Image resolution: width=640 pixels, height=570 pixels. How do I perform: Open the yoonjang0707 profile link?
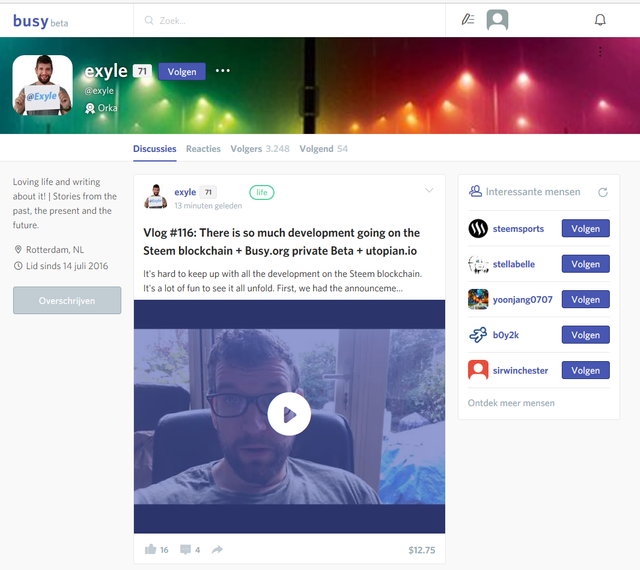click(522, 300)
